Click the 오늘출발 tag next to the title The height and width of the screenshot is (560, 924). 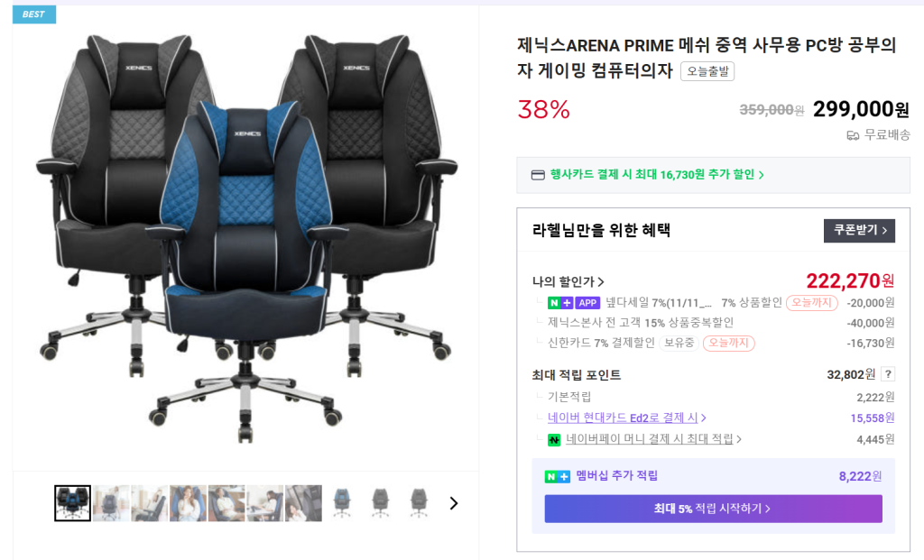tap(707, 71)
